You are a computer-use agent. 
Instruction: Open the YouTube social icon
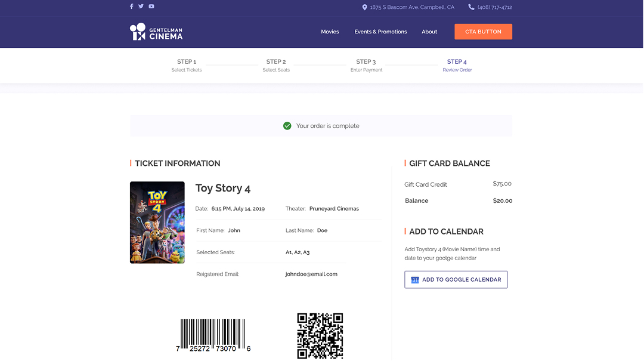point(151,6)
